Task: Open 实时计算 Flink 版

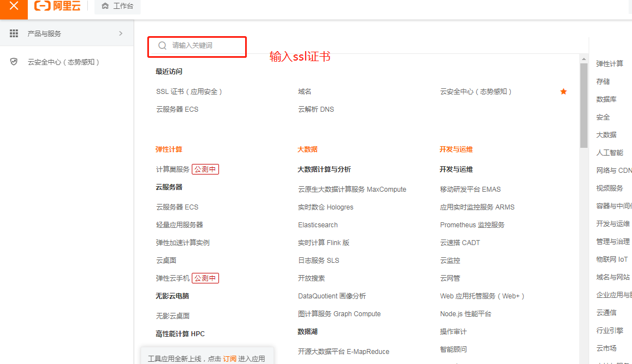Action: click(x=324, y=243)
